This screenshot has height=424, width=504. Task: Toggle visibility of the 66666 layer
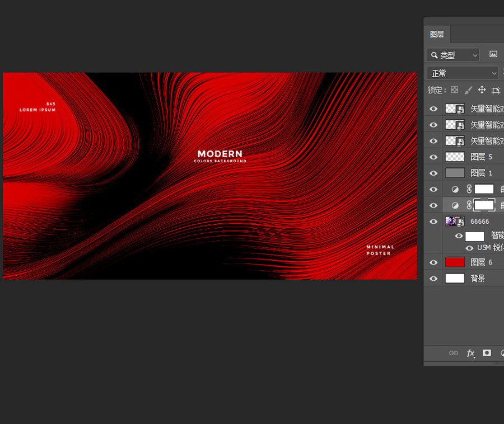click(x=433, y=222)
